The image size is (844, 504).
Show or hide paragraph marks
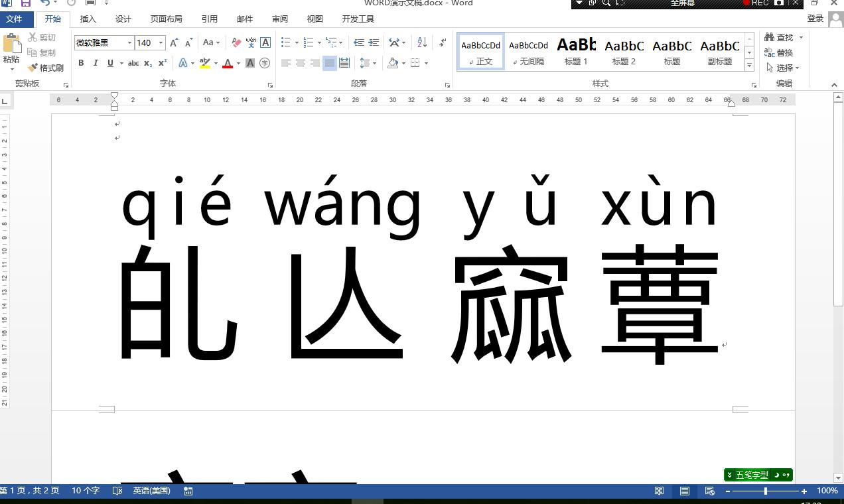(x=442, y=42)
